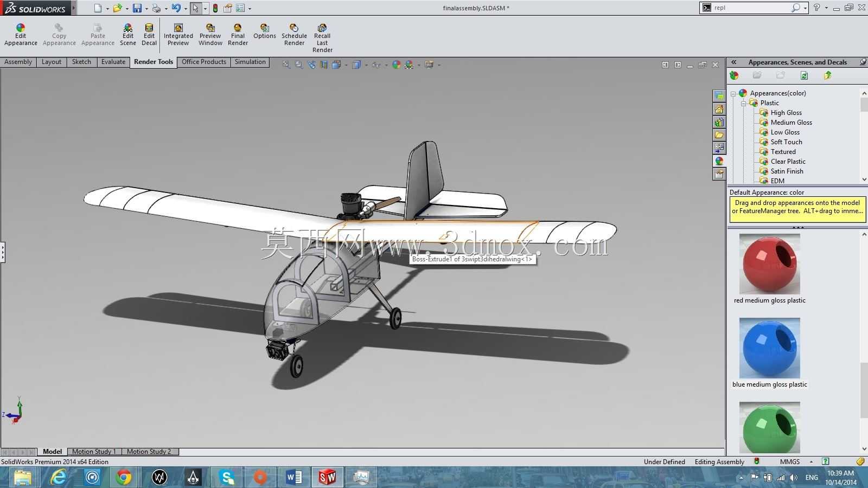This screenshot has width=868, height=488.
Task: Open the New dropdown arrow
Action: point(107,9)
